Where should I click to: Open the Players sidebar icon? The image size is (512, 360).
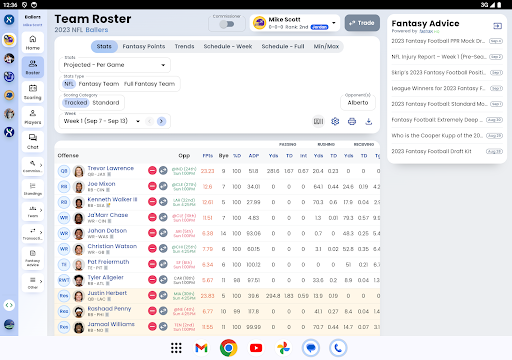33,116
